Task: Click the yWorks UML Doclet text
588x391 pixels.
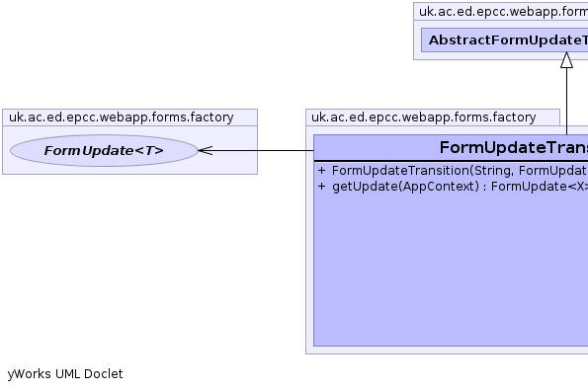Action: tap(65, 374)
